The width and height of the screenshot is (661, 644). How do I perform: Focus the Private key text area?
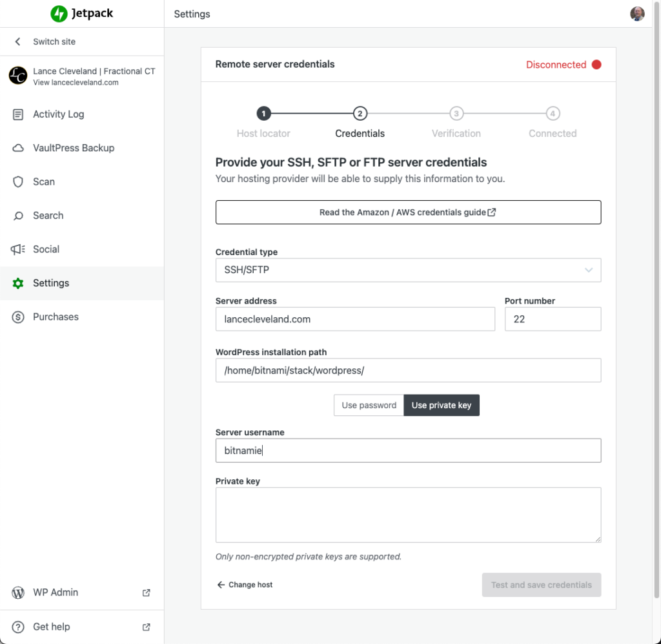point(408,515)
